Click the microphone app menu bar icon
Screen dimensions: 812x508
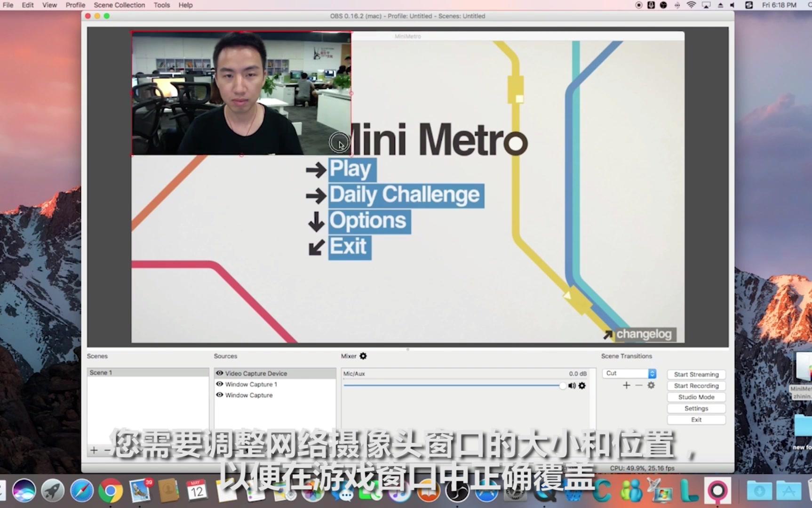651,5
